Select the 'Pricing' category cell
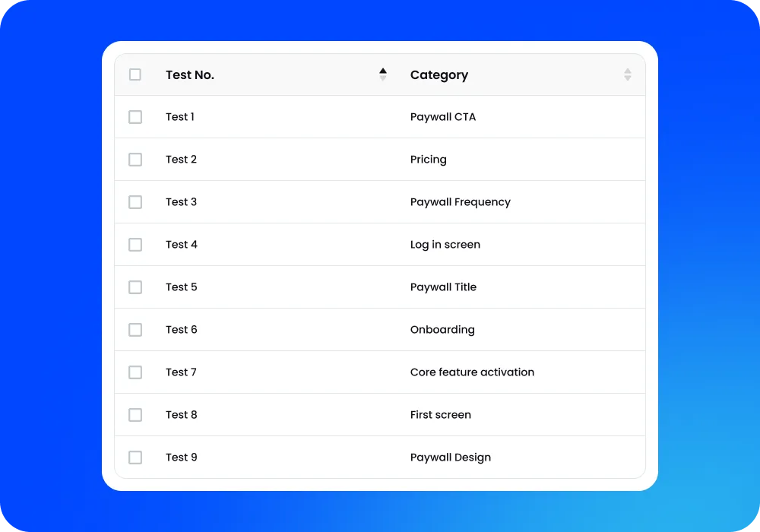The height and width of the screenshot is (532, 760). coord(429,160)
